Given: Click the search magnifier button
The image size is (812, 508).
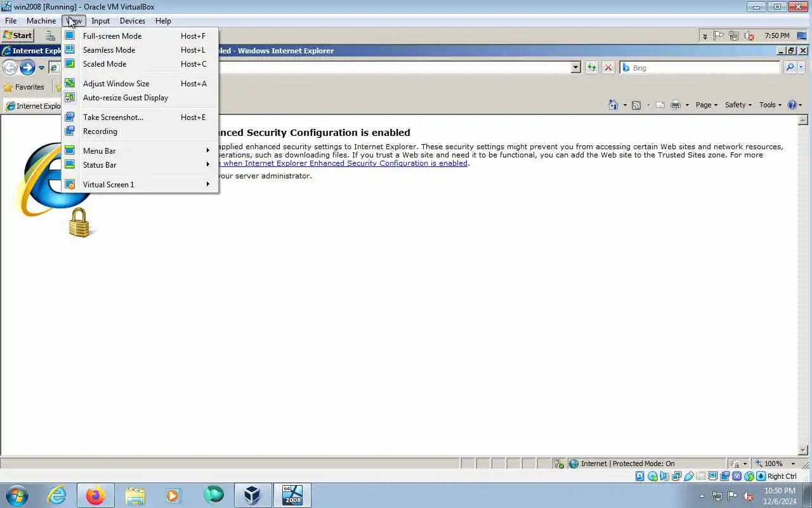Looking at the screenshot, I should (x=790, y=67).
